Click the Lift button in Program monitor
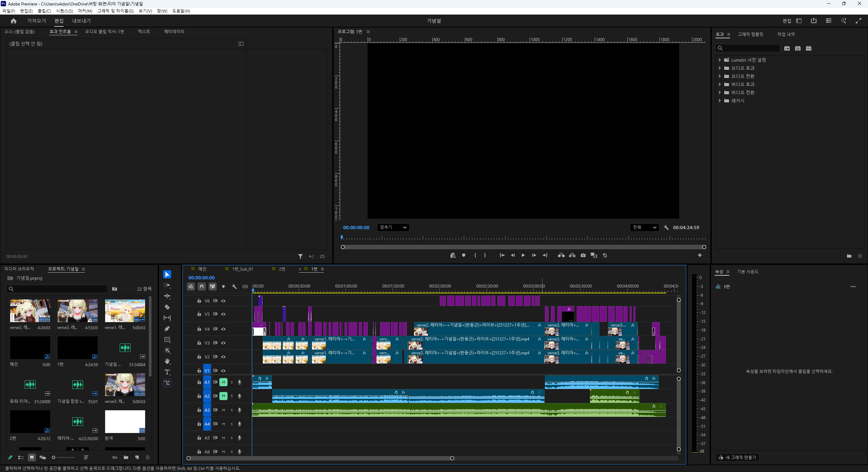The image size is (868, 472). 561,255
